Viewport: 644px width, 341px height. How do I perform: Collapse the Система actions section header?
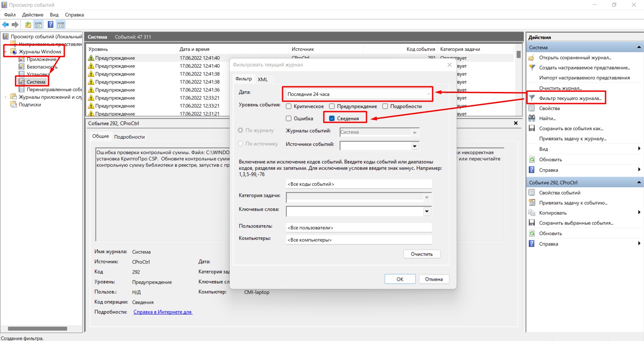639,47
